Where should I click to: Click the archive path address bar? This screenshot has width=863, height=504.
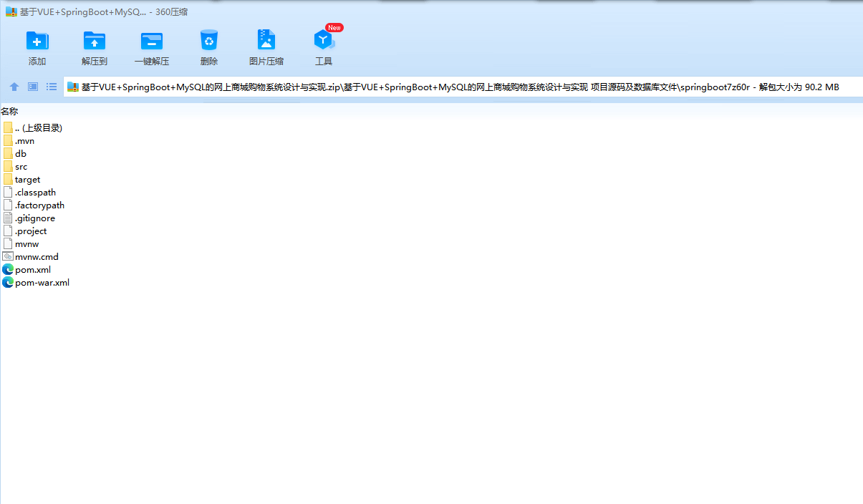click(x=463, y=87)
